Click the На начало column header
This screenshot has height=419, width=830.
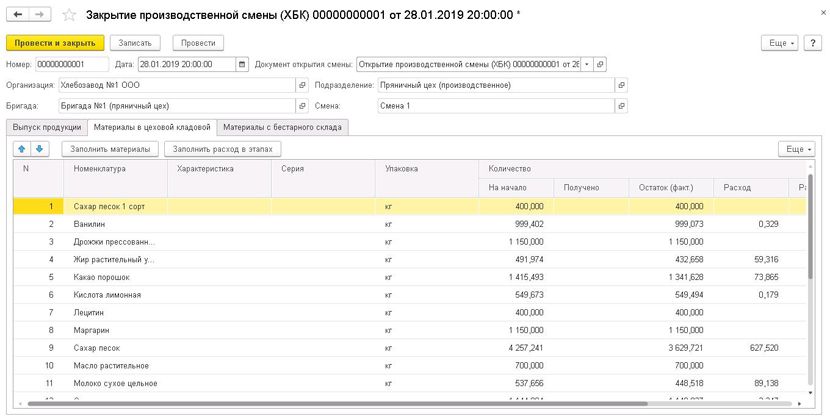516,188
